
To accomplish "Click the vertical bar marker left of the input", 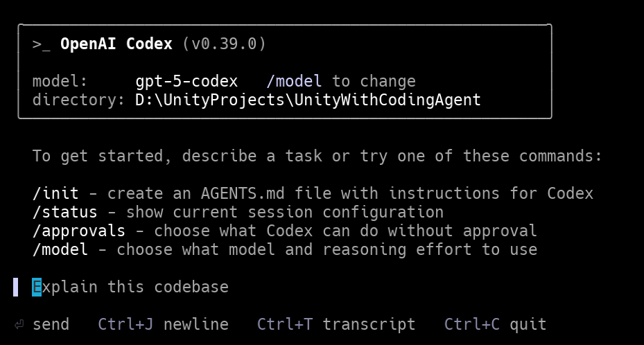I will 15,287.
